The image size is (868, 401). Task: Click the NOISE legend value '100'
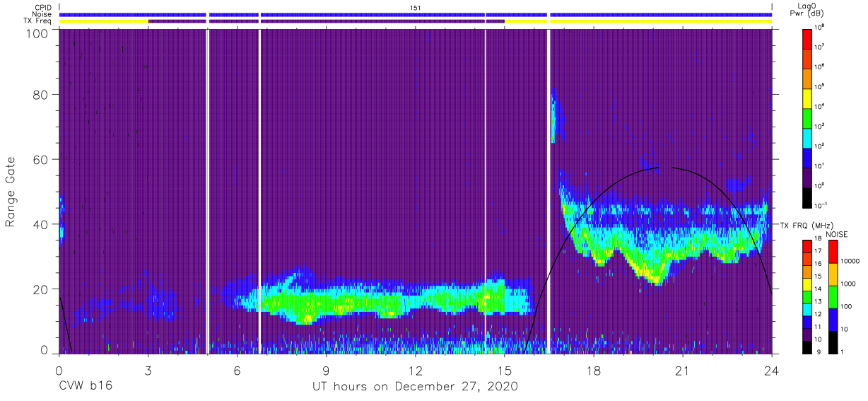pos(847,308)
